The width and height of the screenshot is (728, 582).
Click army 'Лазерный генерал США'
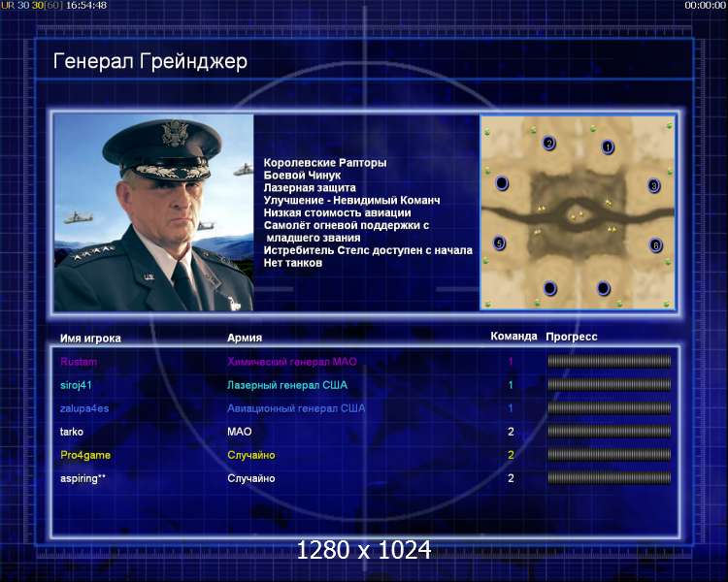tap(287, 385)
